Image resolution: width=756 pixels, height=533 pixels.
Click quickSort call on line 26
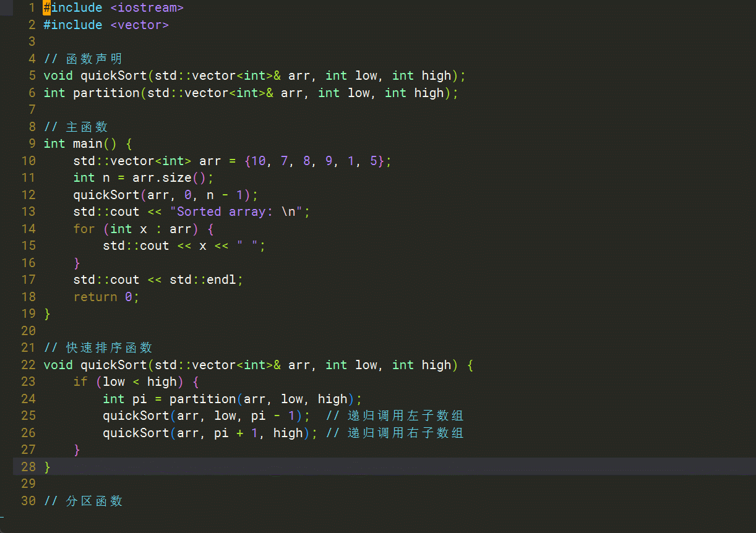(136, 433)
